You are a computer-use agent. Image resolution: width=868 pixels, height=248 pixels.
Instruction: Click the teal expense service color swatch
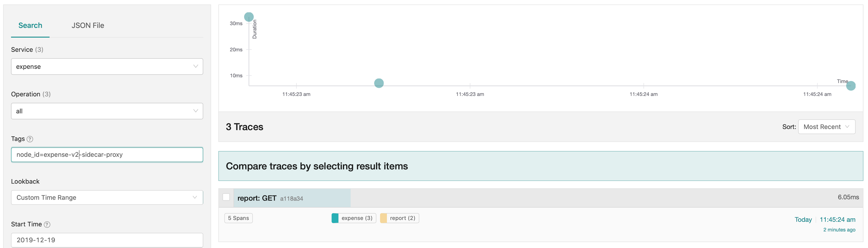(335, 218)
